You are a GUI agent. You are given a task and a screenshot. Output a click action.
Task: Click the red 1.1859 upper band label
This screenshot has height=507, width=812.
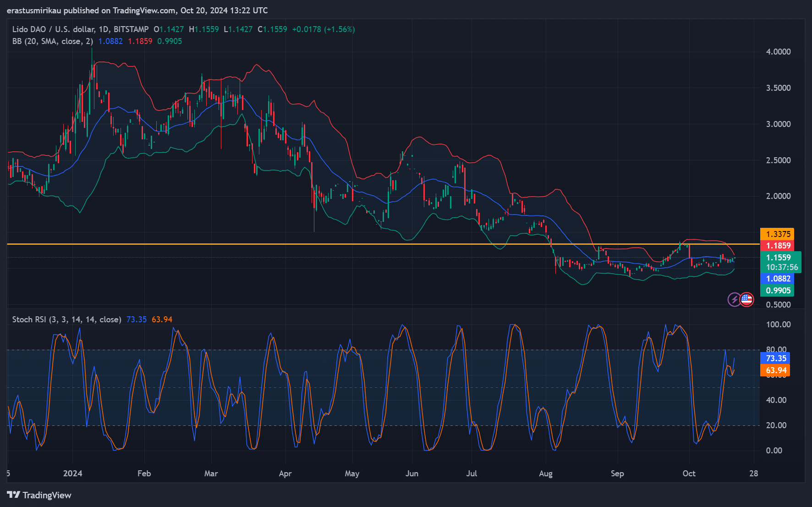coord(777,246)
